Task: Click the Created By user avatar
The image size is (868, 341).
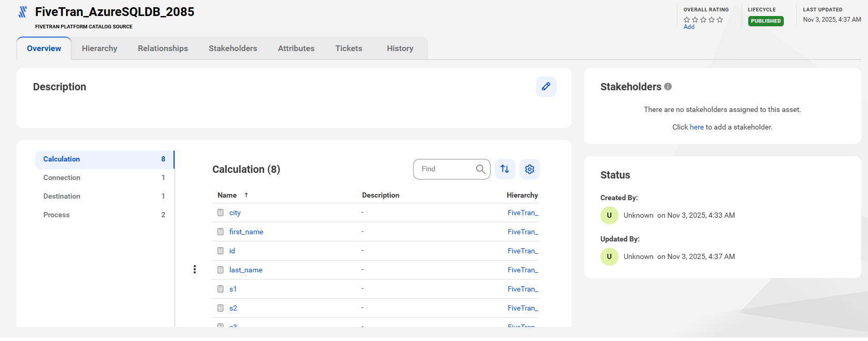Action: tap(609, 215)
